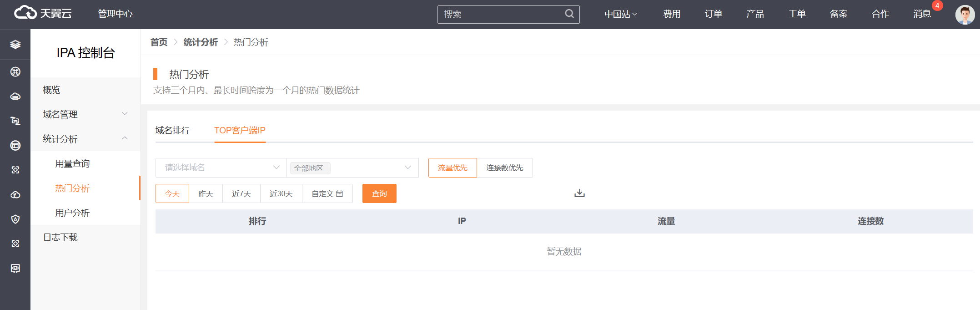Image resolution: width=980 pixels, height=310 pixels.
Task: Click the 天翼云 cloud logo
Action: pos(43,14)
